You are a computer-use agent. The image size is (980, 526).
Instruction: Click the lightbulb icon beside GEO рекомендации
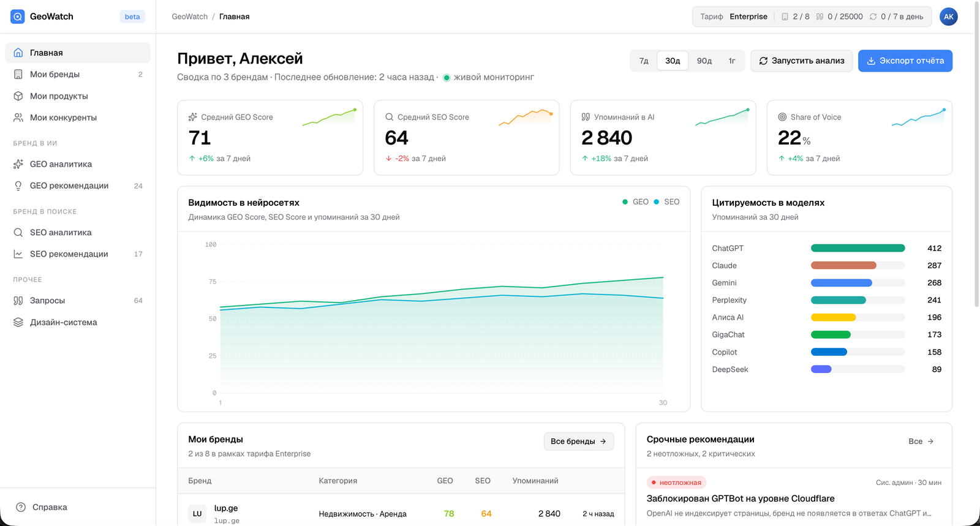click(x=18, y=186)
